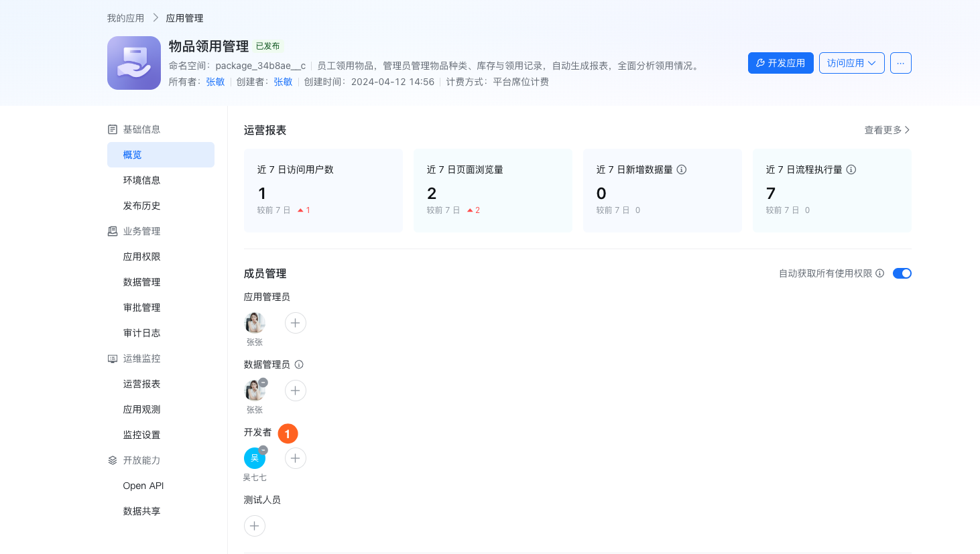Viewport: 980px width, 554px height.
Task: Open the more actions ellipsis menu
Action: (900, 63)
